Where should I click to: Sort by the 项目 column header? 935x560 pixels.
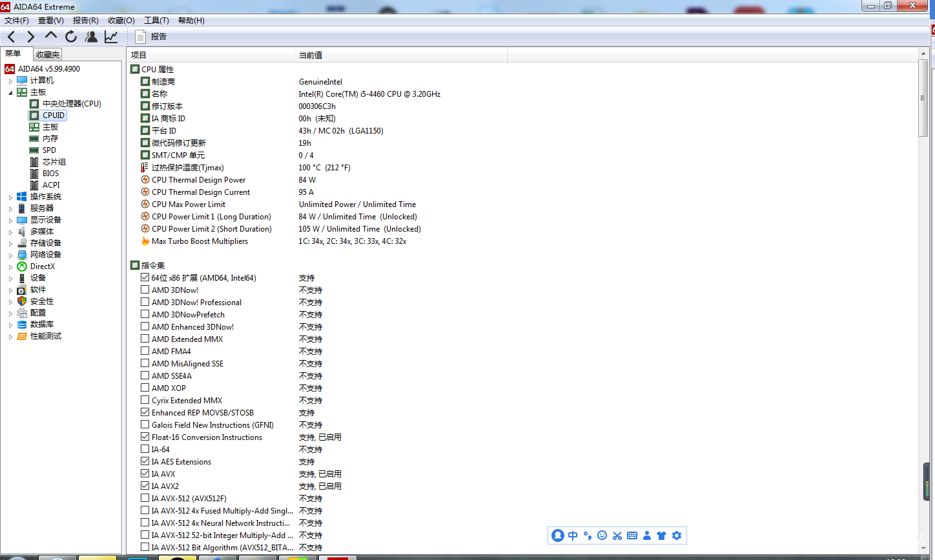point(211,55)
